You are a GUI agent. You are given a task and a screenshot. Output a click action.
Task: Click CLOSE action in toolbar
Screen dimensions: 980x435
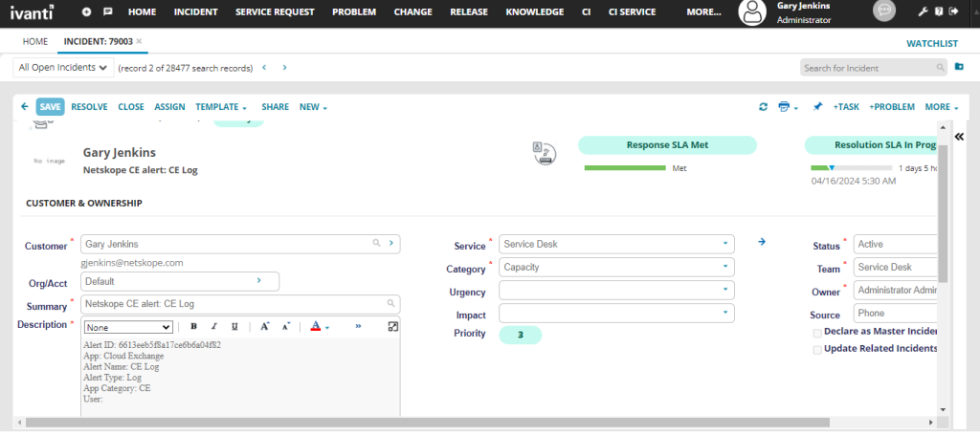pyautogui.click(x=131, y=107)
